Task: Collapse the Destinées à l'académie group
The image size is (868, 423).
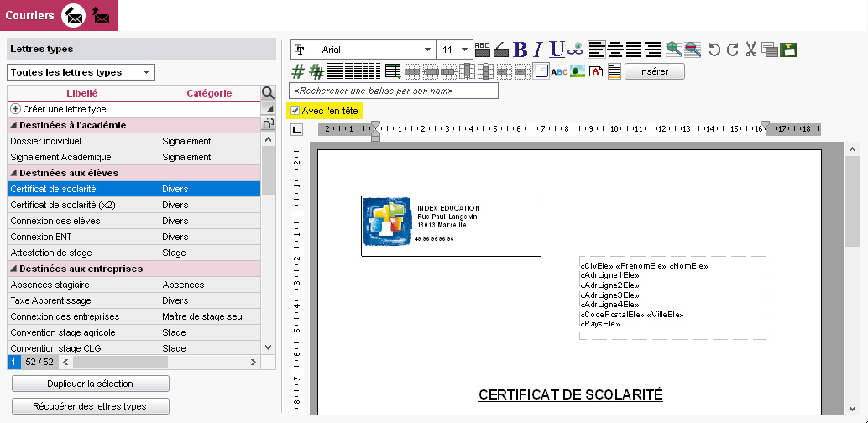Action: 14,125
